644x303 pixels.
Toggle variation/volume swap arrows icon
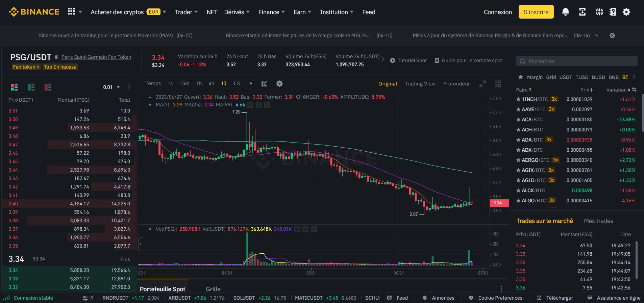tap(634, 90)
